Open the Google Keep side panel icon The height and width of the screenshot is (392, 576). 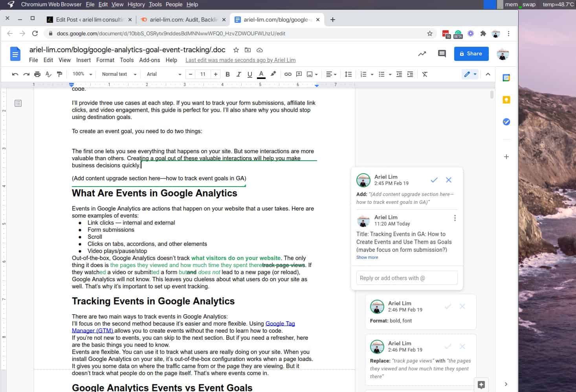(x=506, y=100)
